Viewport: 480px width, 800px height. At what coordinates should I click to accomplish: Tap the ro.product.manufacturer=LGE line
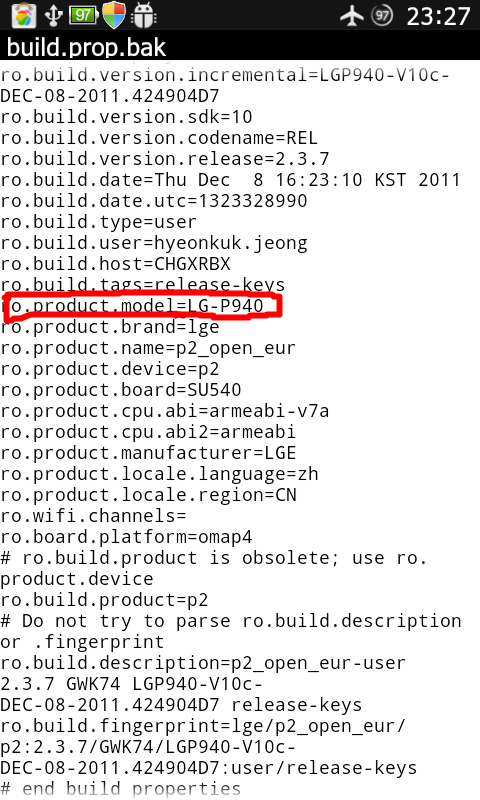pos(148,453)
